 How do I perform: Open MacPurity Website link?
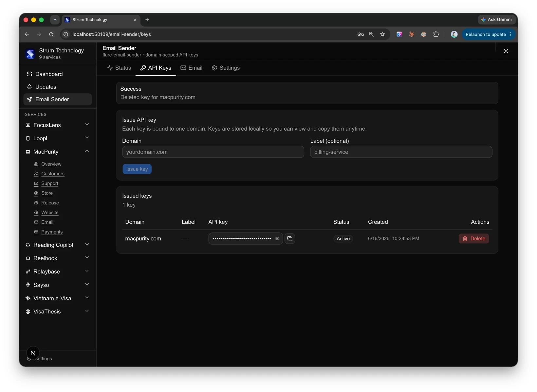click(50, 213)
